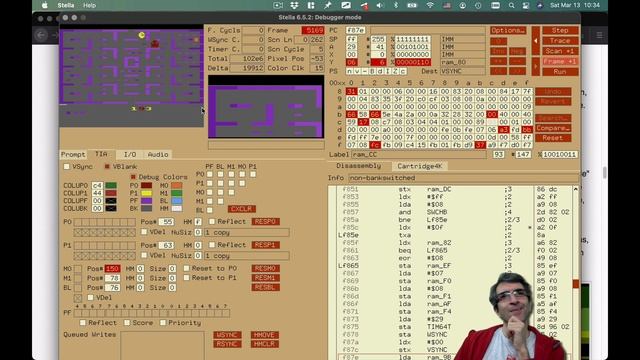Click the Step button

pos(560,30)
